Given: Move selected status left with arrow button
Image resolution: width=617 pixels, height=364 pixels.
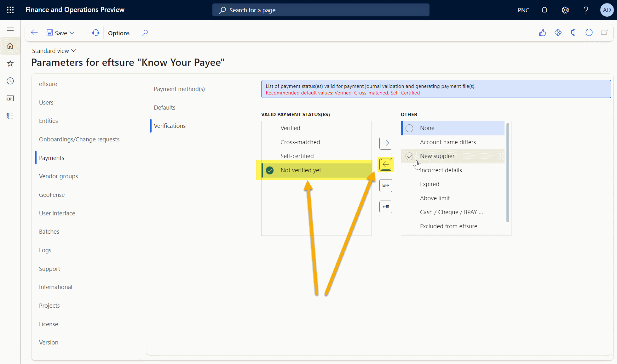Looking at the screenshot, I should point(386,164).
